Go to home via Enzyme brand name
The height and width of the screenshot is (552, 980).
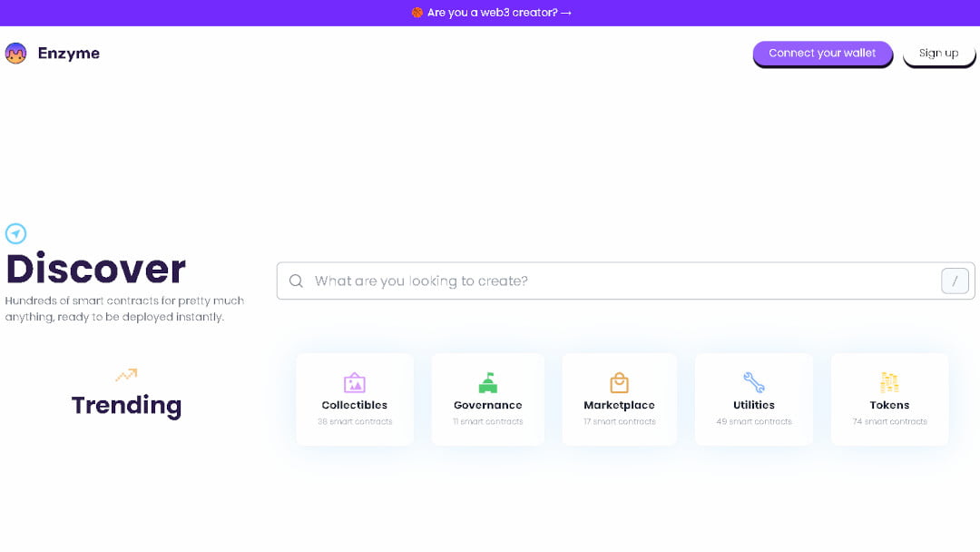69,54
